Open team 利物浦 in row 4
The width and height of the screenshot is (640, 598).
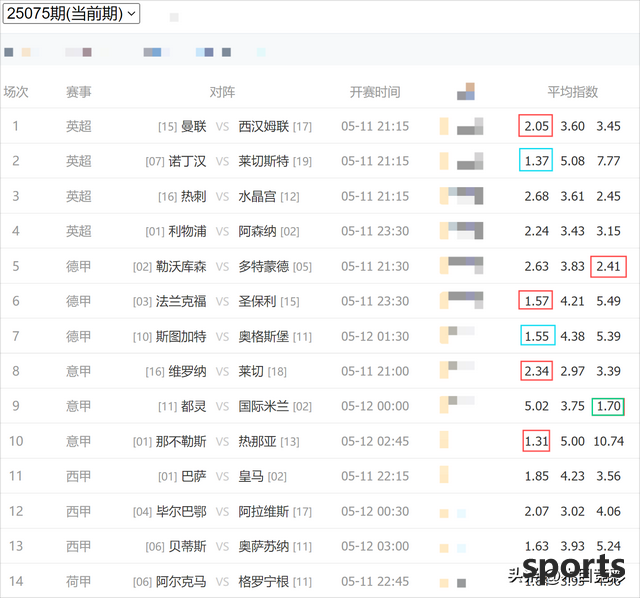[187, 231]
